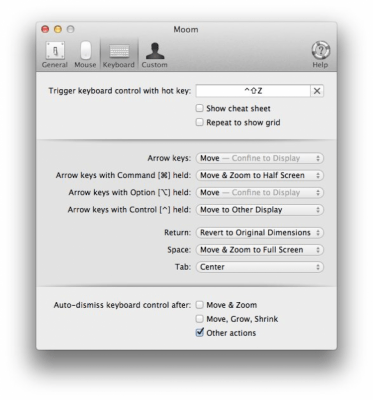The height and width of the screenshot is (400, 373).
Task: Open the Return key action dropdown
Action: 260,233
